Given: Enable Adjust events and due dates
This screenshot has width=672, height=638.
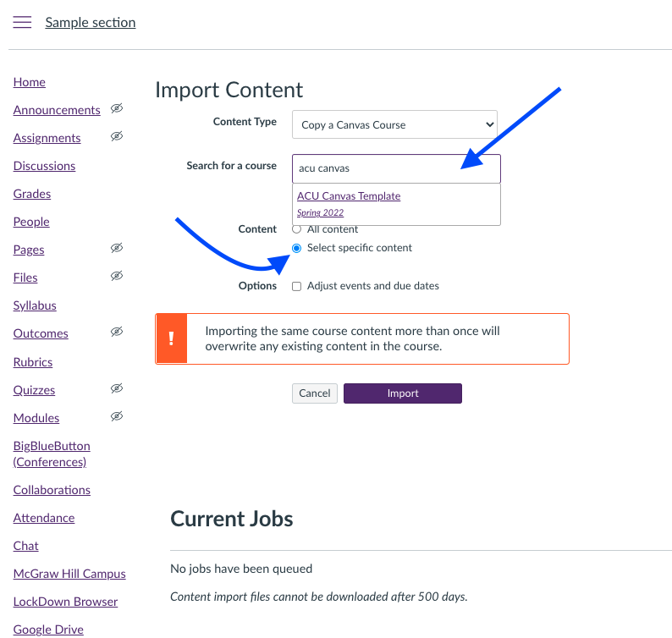Looking at the screenshot, I should pyautogui.click(x=296, y=286).
